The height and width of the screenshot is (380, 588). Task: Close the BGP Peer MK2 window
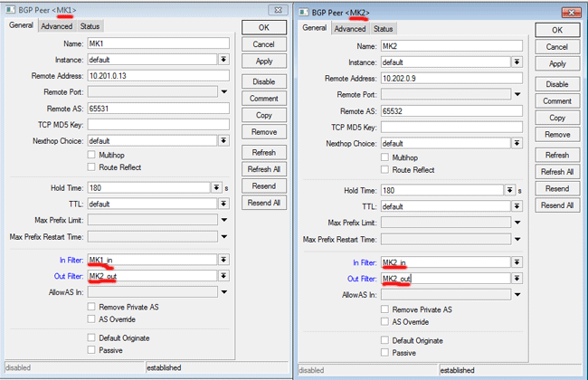[x=570, y=12]
